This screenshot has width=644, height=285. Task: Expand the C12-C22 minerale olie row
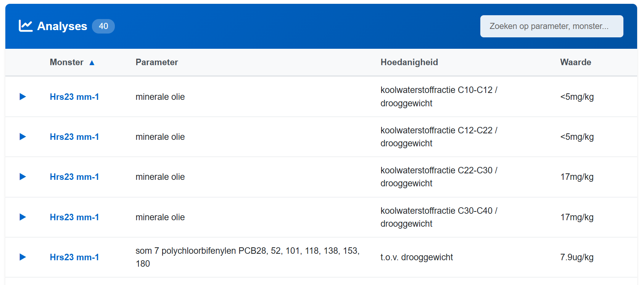[23, 137]
